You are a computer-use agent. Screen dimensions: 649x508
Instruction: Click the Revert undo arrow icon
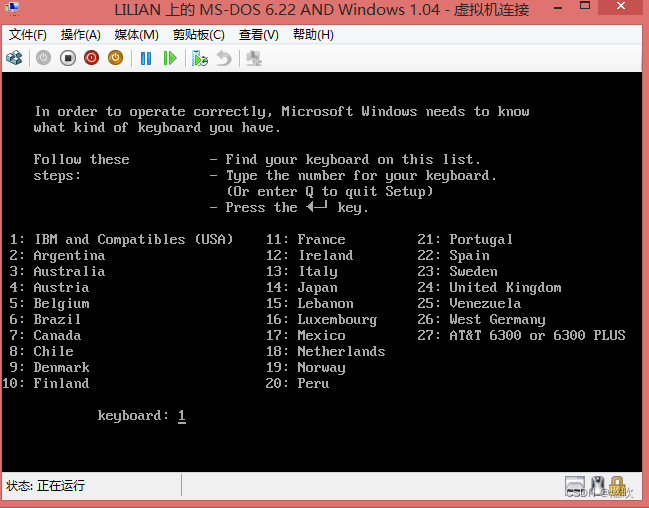tap(224, 58)
